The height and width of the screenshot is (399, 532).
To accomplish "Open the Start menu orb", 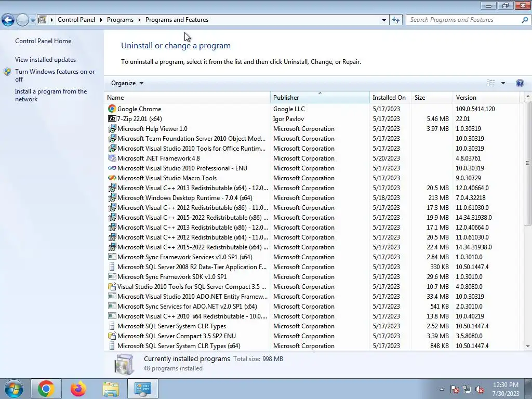I will click(x=14, y=389).
